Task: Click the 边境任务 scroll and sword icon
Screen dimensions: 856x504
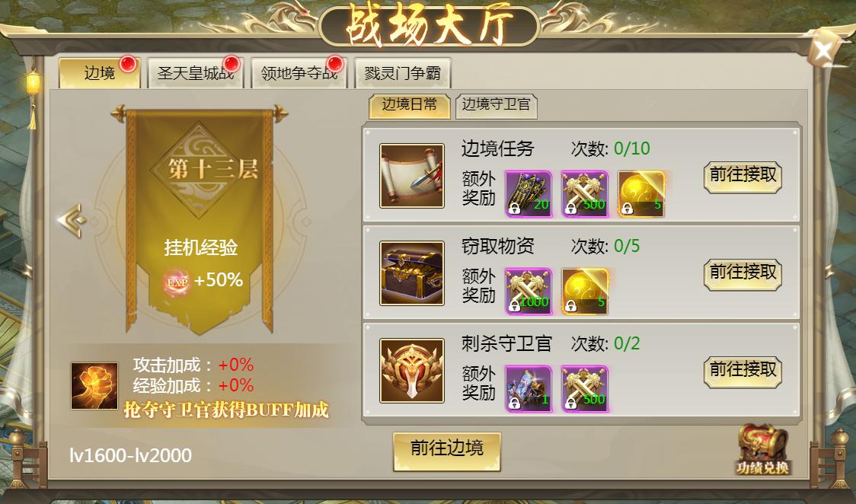Action: [x=411, y=176]
